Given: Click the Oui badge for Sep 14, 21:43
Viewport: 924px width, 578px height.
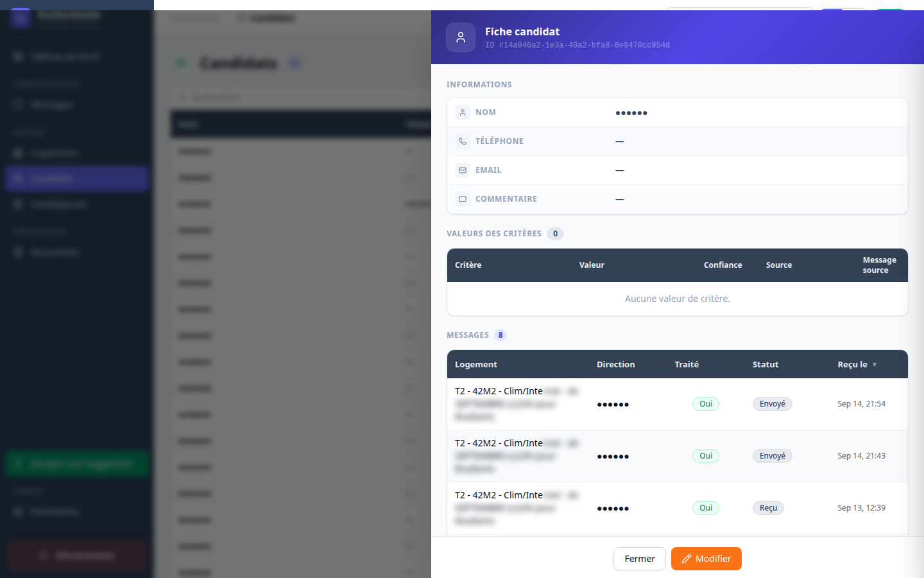Looking at the screenshot, I should tap(706, 456).
